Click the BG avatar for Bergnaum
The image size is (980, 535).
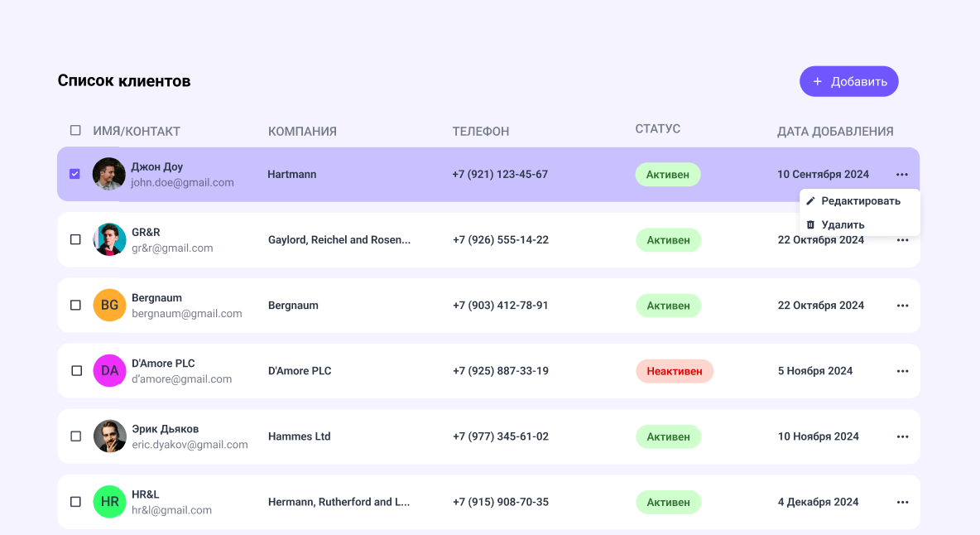pyautogui.click(x=109, y=305)
